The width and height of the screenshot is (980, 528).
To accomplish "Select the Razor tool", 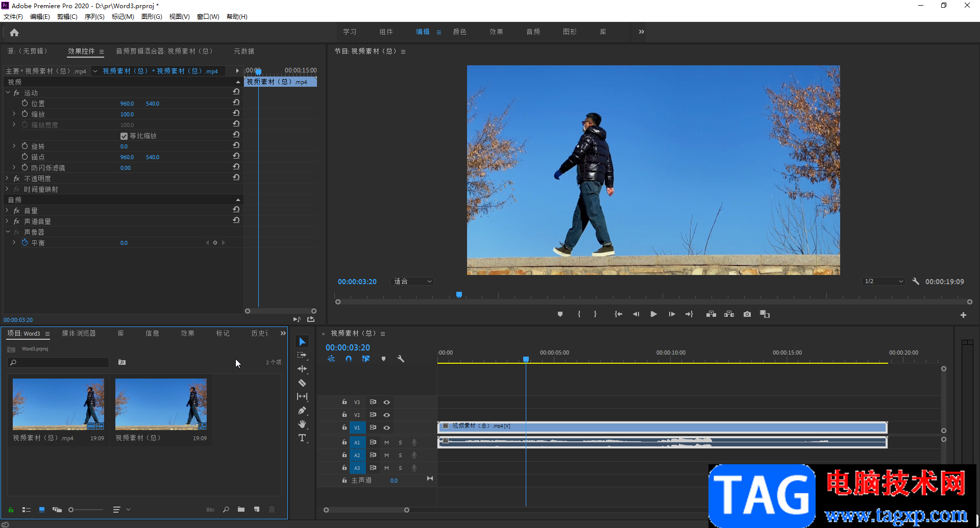I will pos(302,383).
